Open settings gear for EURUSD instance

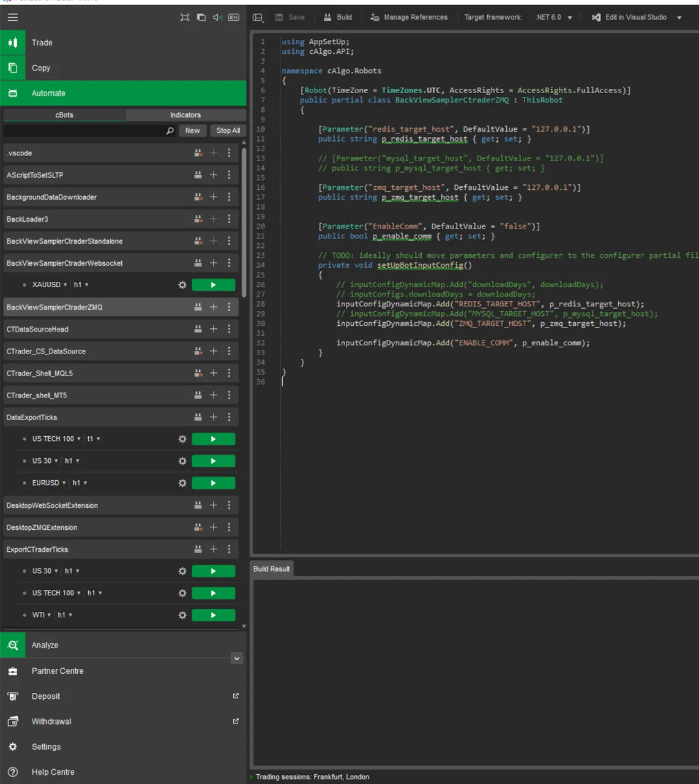point(182,483)
